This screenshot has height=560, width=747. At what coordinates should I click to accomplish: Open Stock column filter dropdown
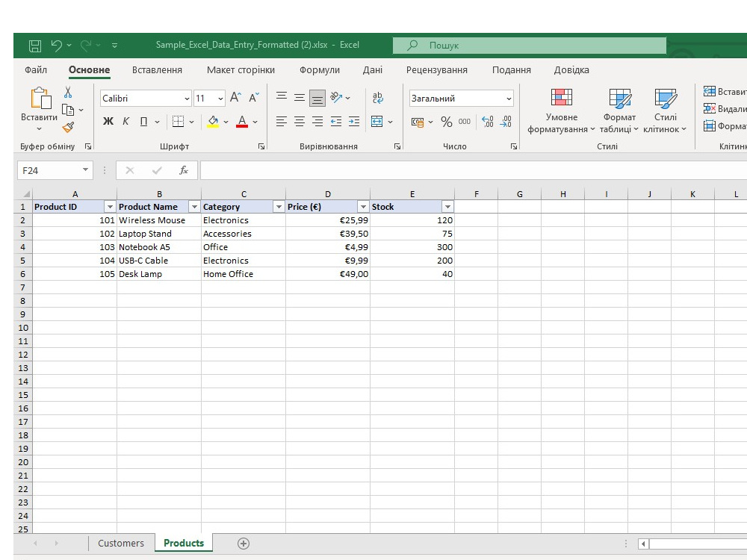coord(447,207)
